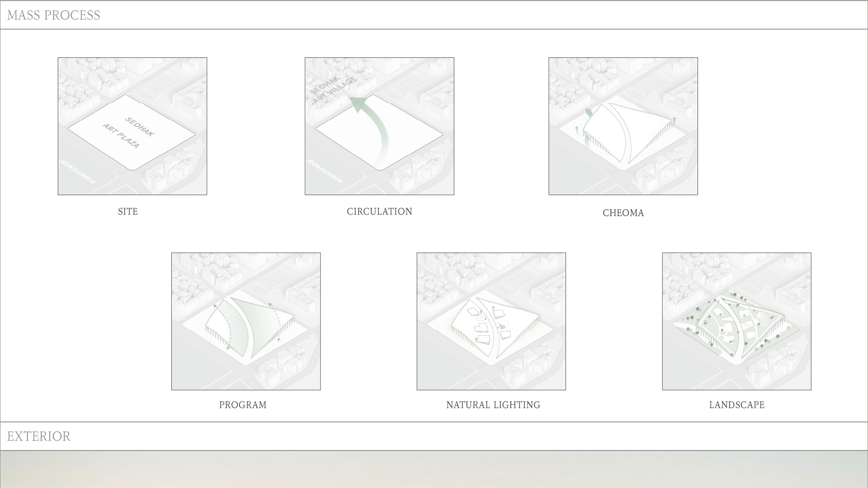Viewport: 868px width, 488px height.
Task: Click the SITE caption label
Action: click(x=128, y=211)
